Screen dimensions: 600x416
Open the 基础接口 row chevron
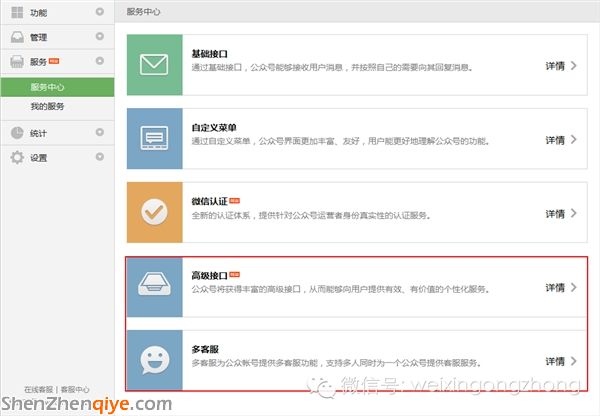573,65
